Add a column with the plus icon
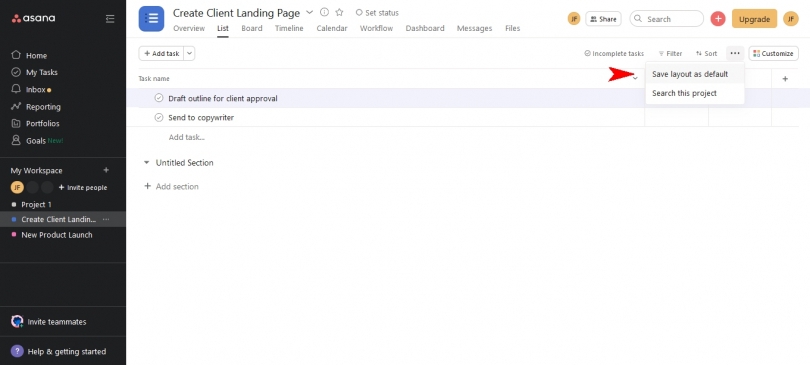The image size is (810, 365). [785, 79]
